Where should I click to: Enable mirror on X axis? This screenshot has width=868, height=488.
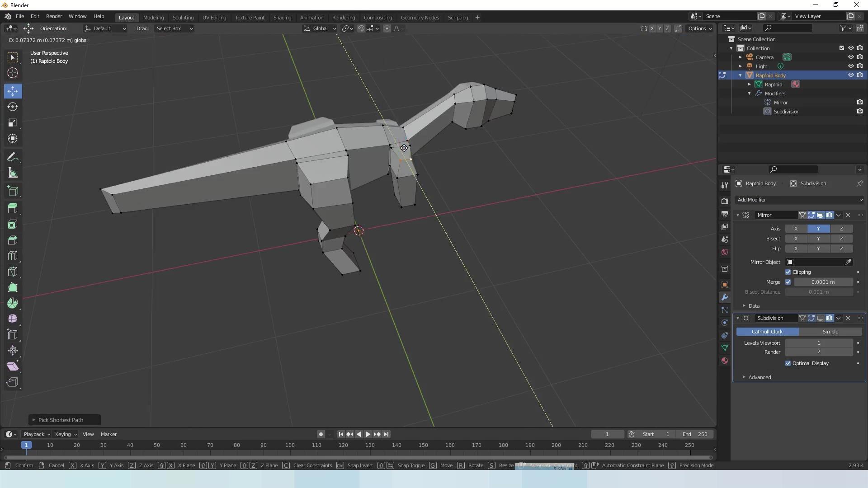click(796, 229)
